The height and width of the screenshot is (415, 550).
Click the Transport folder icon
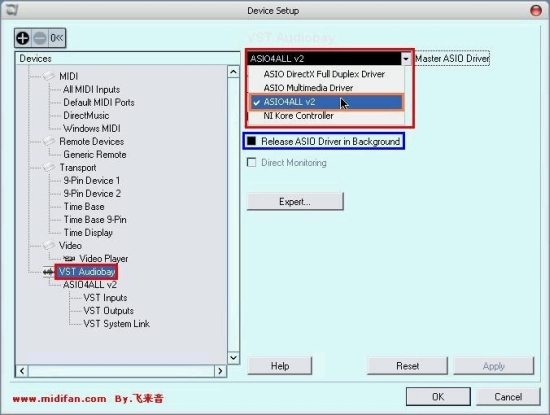(x=49, y=167)
